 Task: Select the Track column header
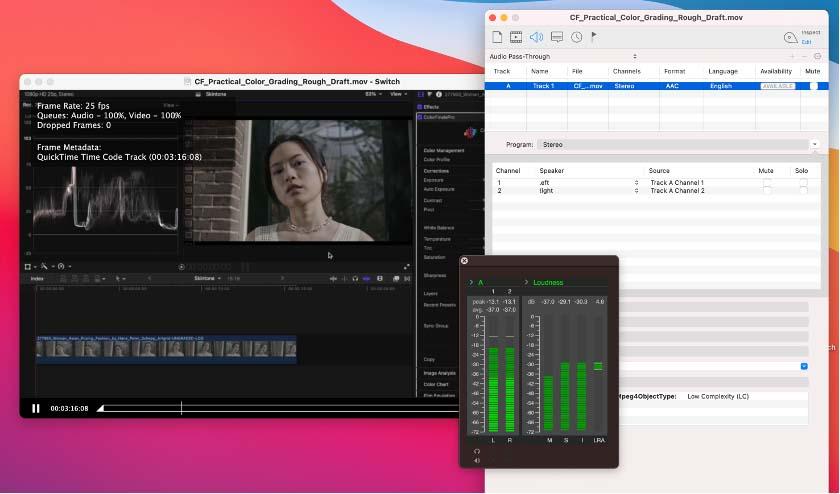502,71
